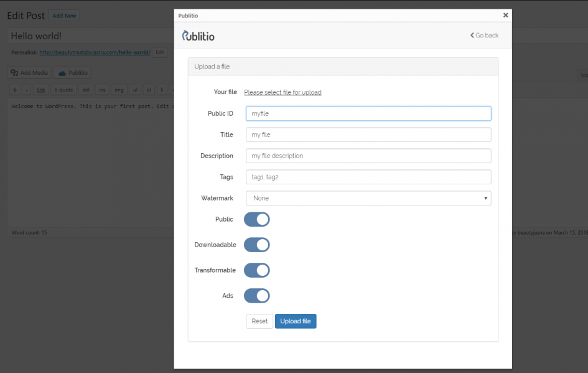Click inside the post content text area

(x=90, y=161)
